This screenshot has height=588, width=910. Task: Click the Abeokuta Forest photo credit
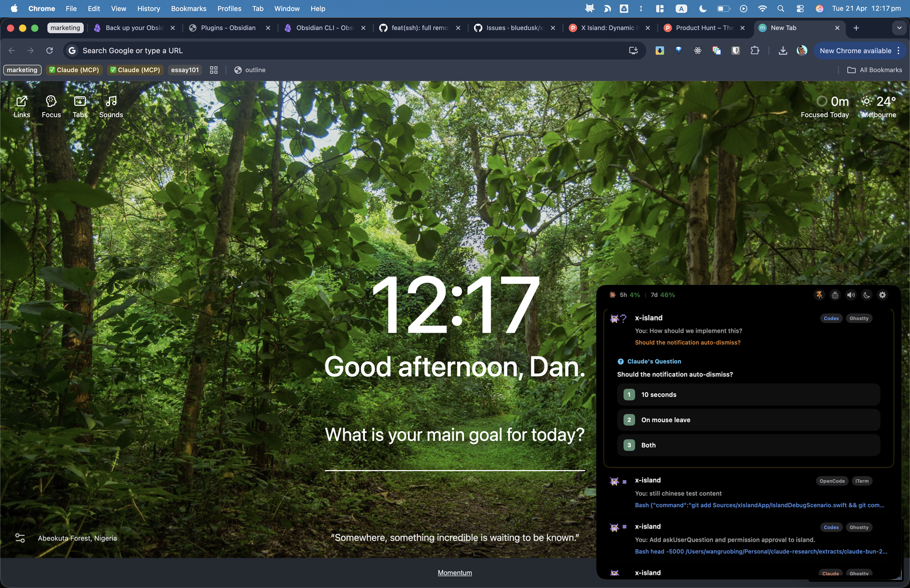pos(77,538)
